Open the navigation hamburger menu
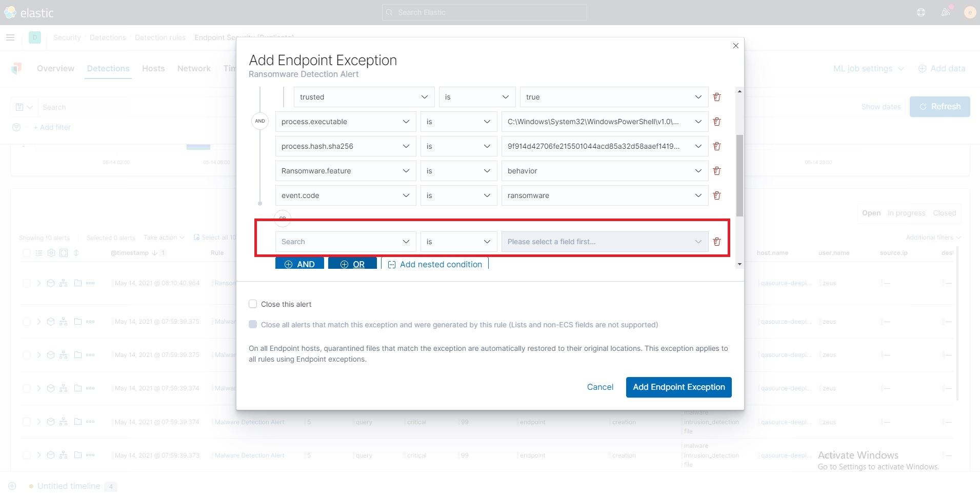The width and height of the screenshot is (980, 495). pyautogui.click(x=10, y=37)
